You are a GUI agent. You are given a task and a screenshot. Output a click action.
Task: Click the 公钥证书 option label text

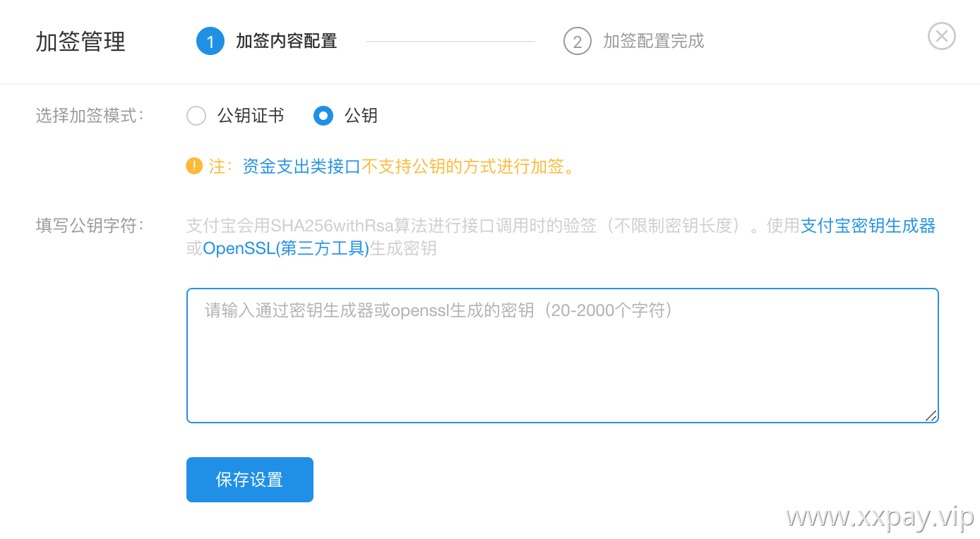[251, 116]
